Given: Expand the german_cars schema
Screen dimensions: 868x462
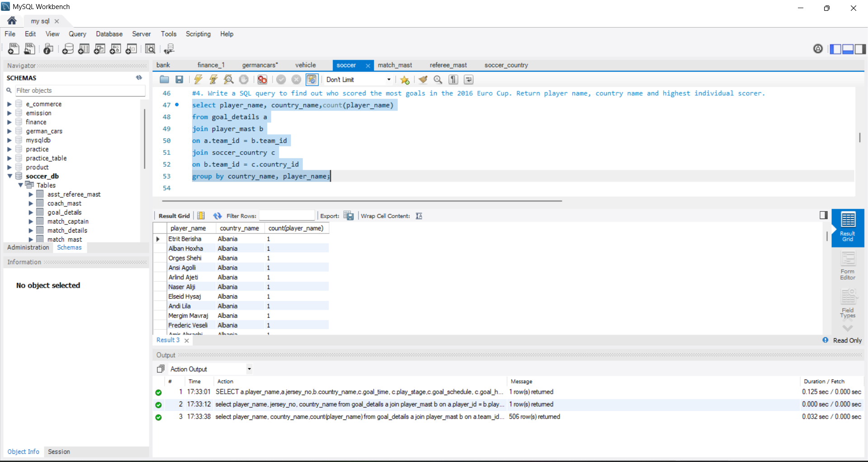Looking at the screenshot, I should [9, 131].
